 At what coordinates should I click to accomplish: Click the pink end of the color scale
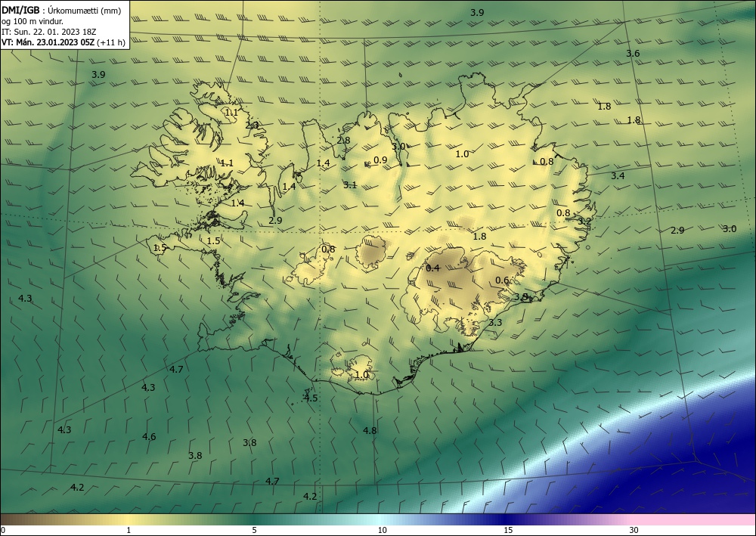694,519
